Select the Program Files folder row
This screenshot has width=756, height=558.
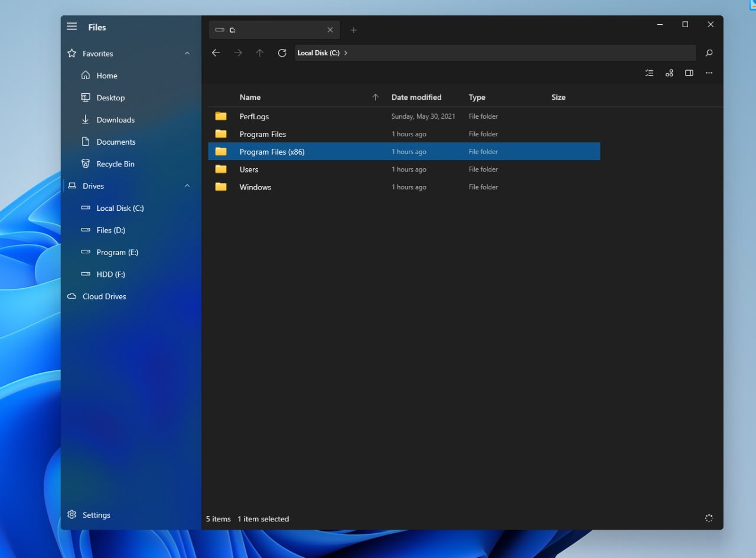[404, 134]
